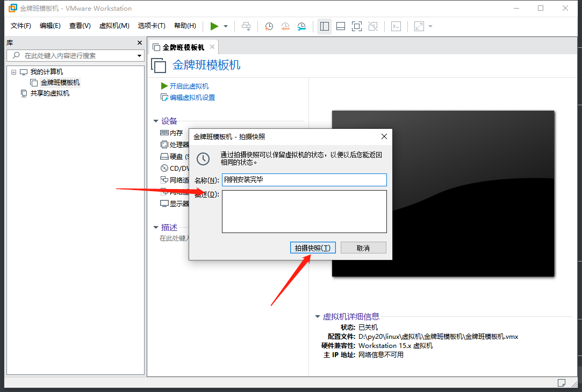
Task: Click the 编辑虚拟机设置 link
Action: pos(192,98)
